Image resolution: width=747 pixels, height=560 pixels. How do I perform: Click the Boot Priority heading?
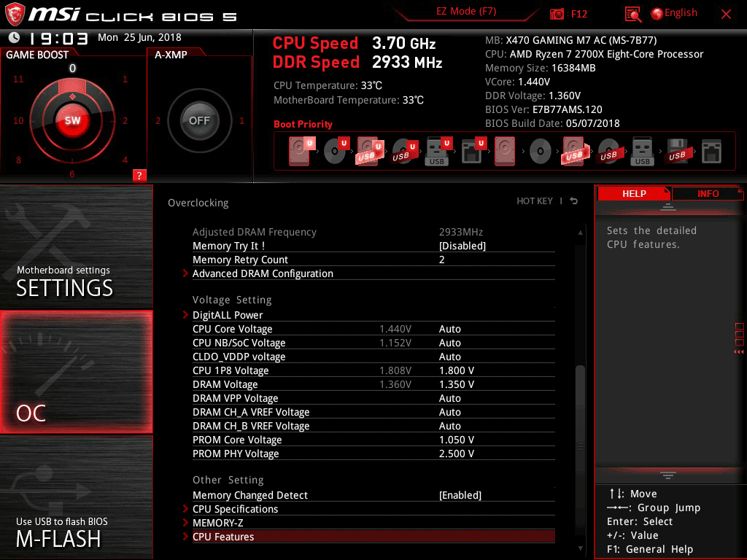pos(303,124)
